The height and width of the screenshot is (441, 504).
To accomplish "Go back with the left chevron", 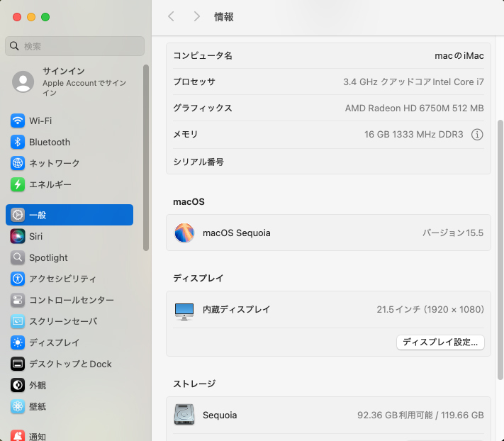I will click(x=172, y=16).
